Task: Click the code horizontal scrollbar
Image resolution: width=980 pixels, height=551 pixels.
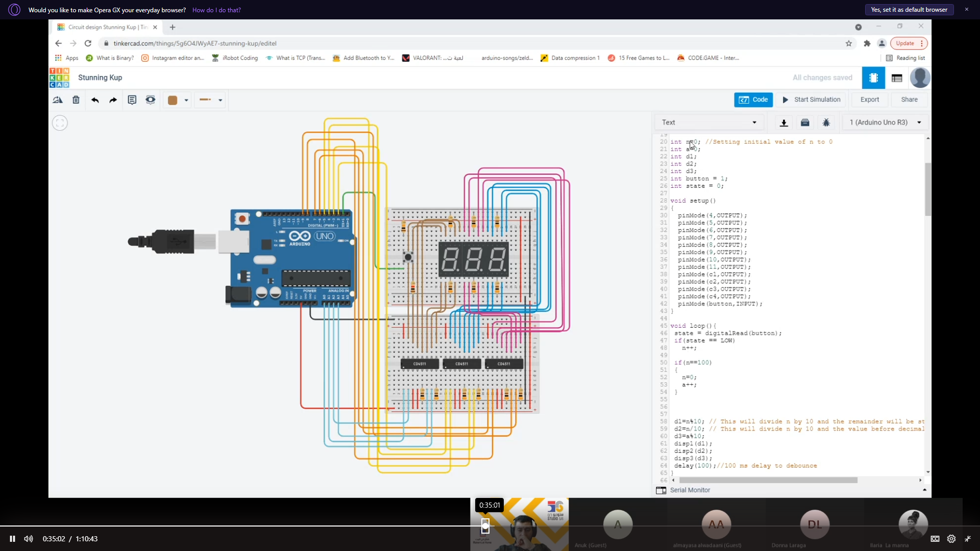Action: point(768,480)
